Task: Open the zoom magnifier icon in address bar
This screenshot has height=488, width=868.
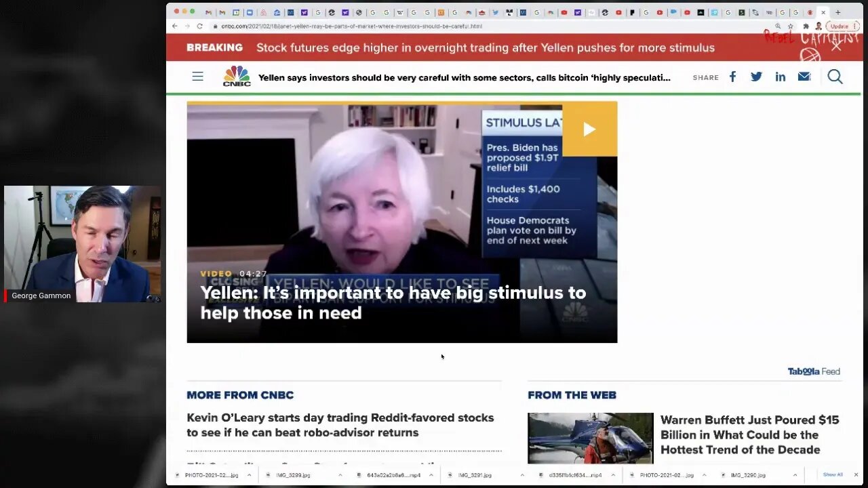Action: pyautogui.click(x=778, y=26)
